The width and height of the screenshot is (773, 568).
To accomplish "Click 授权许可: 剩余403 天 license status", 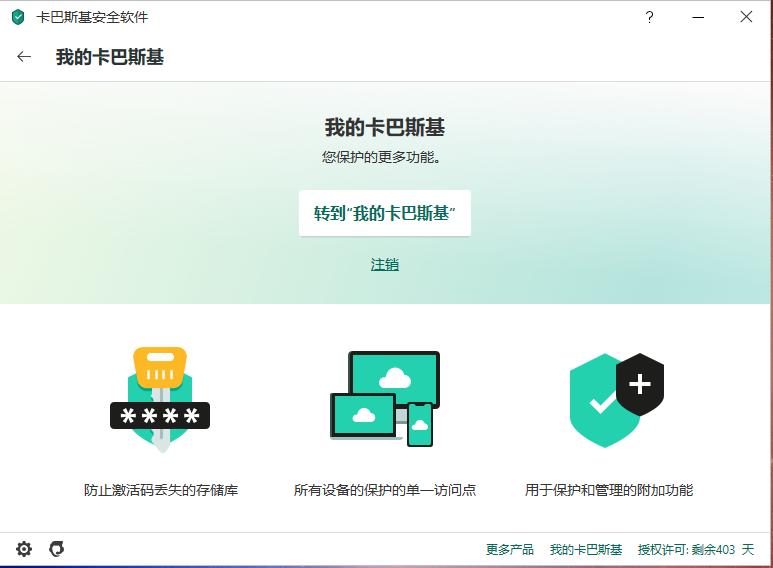I will coord(696,549).
